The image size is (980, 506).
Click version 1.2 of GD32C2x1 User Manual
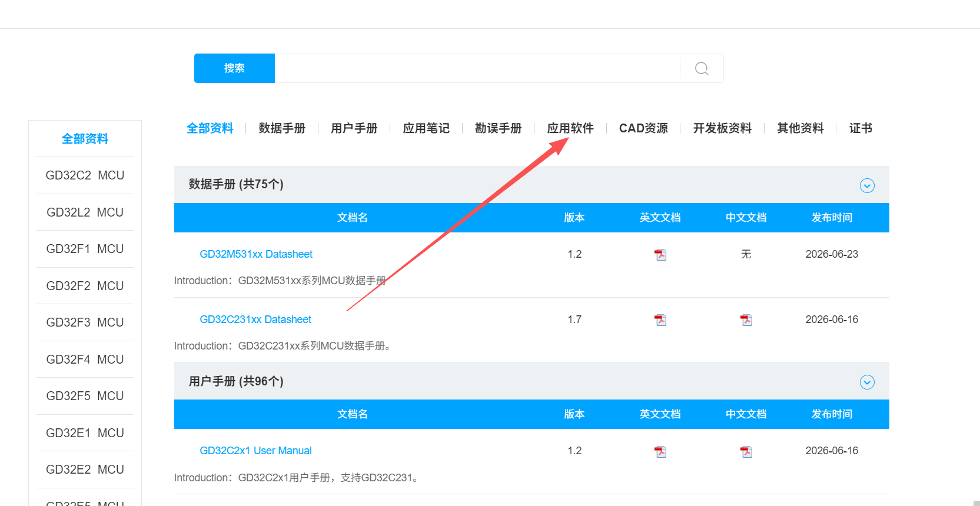tap(574, 451)
